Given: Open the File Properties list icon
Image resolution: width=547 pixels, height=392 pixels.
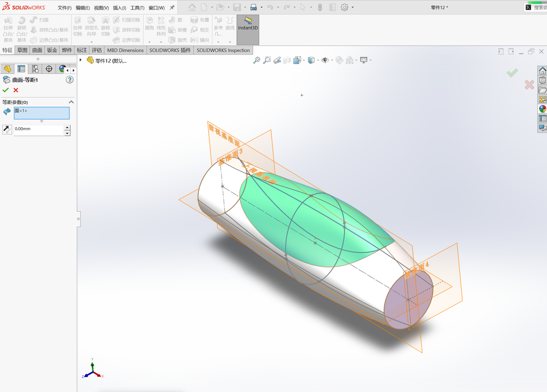Looking at the screenshot, I should pyautogui.click(x=332, y=7).
